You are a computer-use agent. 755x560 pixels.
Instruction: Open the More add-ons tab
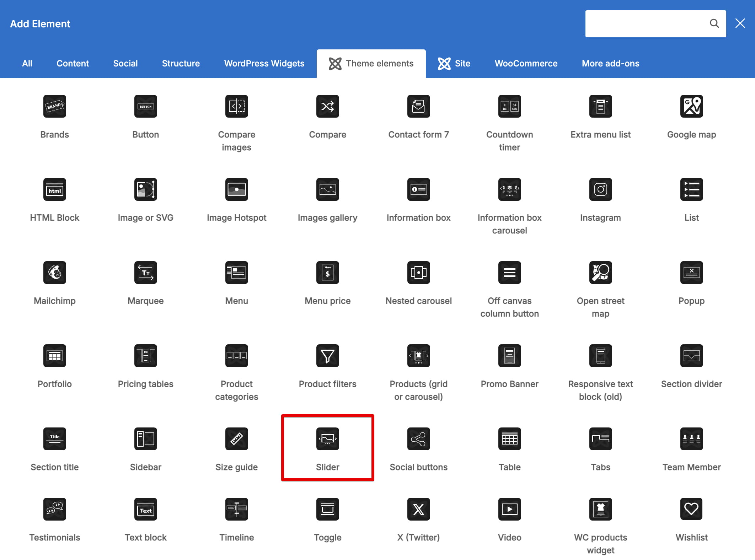tap(610, 63)
